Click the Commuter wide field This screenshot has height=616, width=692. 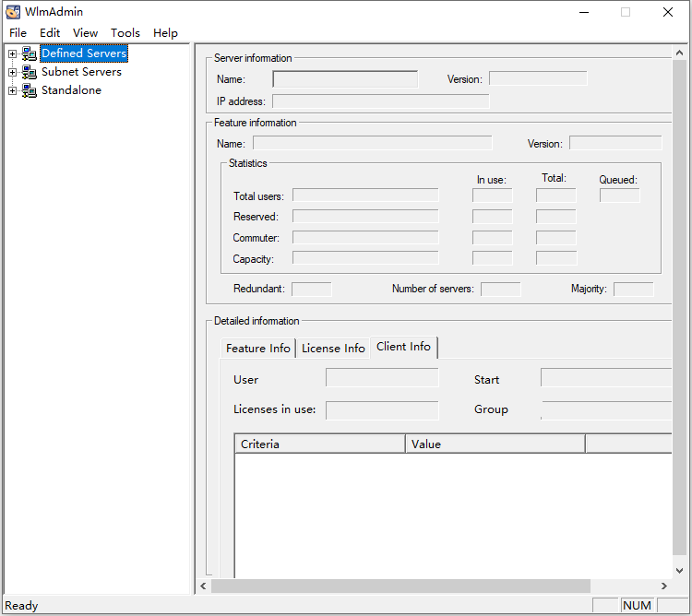(365, 237)
